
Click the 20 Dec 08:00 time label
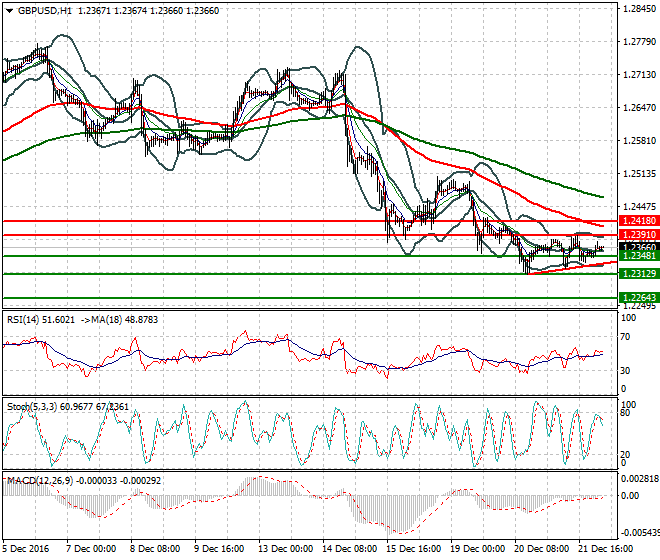[542, 549]
